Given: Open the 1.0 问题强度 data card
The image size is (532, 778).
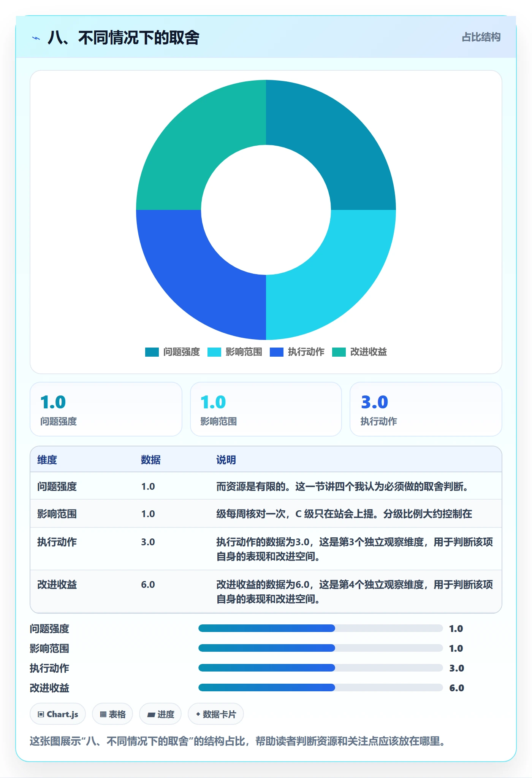Looking at the screenshot, I should [106, 409].
